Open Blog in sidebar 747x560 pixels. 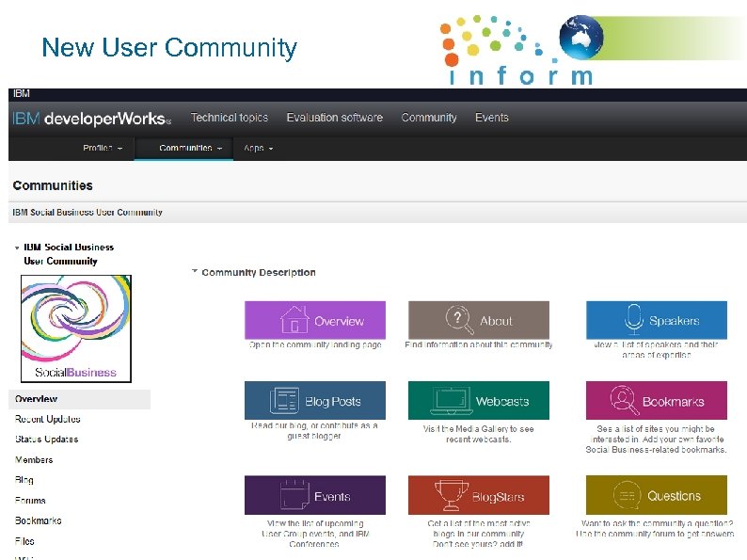point(24,480)
